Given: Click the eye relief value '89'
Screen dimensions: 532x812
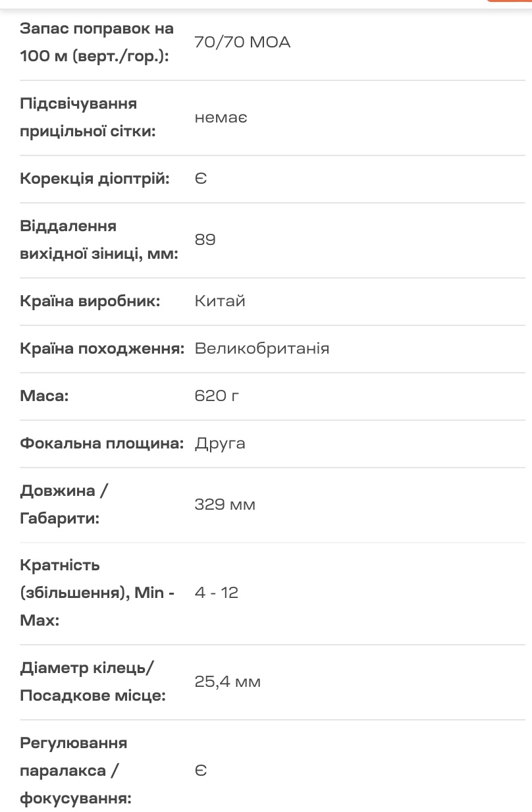Looking at the screenshot, I should [x=205, y=240].
